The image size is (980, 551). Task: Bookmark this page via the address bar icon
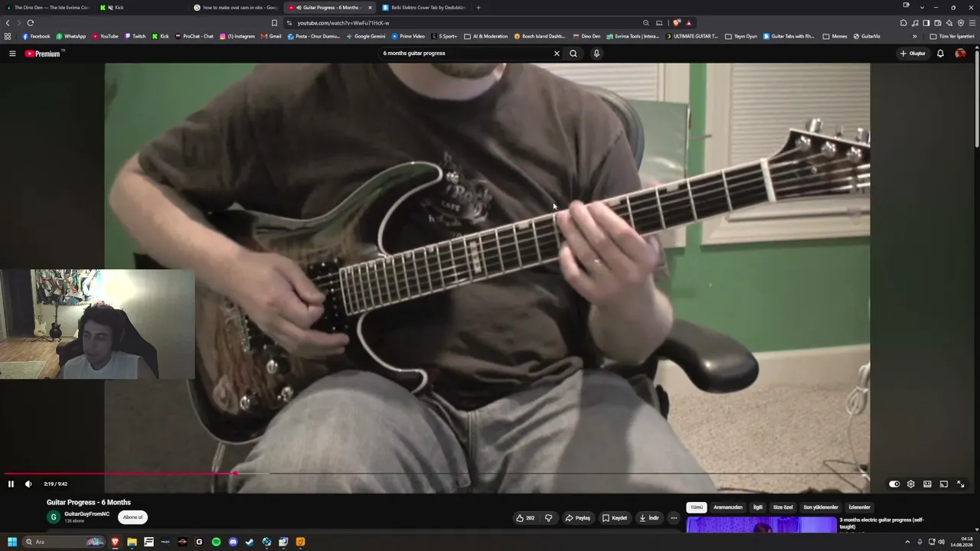pyautogui.click(x=274, y=23)
